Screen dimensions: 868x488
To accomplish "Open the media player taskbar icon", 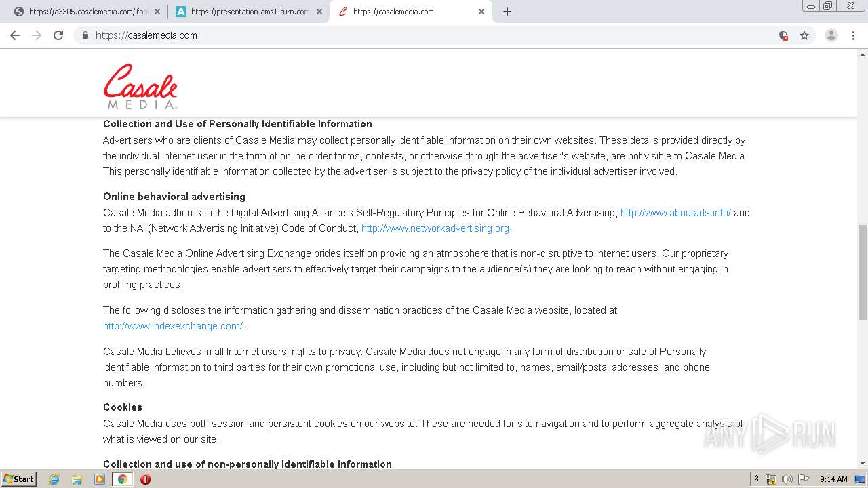I will click(100, 479).
